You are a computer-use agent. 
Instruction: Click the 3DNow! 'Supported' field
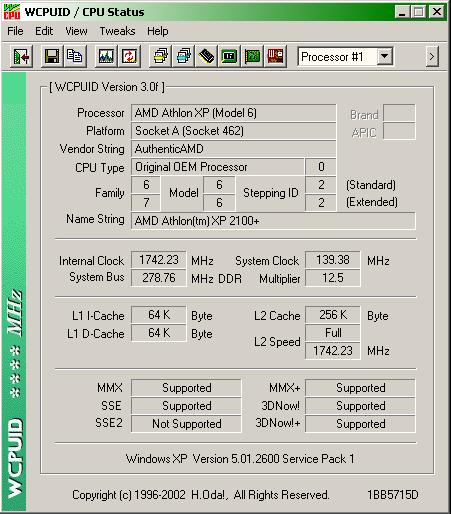[360, 406]
